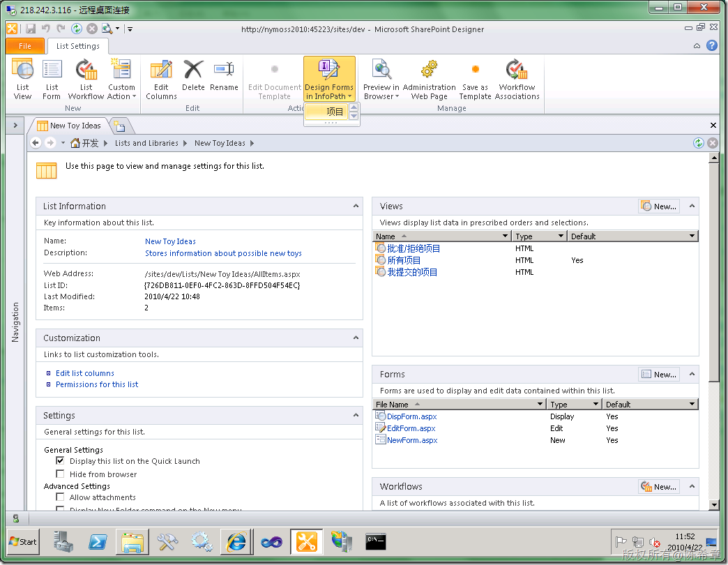728x565 pixels.
Task: Go to 开发 home in breadcrumb
Action: point(85,143)
